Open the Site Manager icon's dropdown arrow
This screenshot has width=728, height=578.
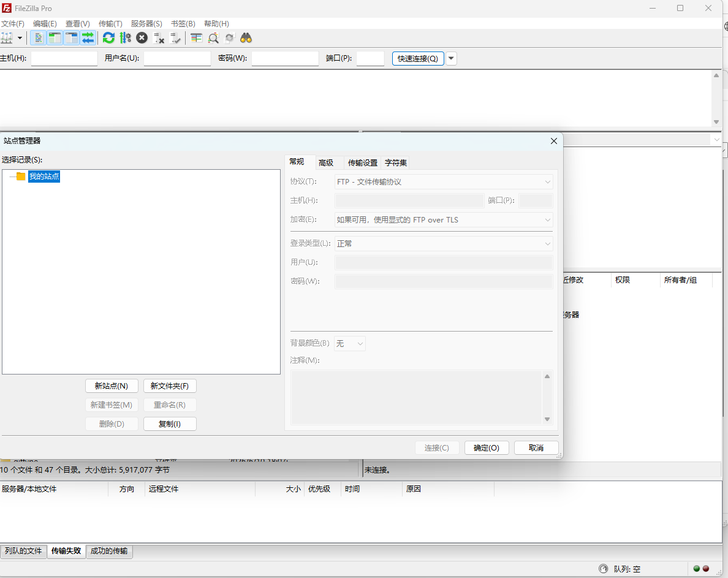click(x=20, y=38)
